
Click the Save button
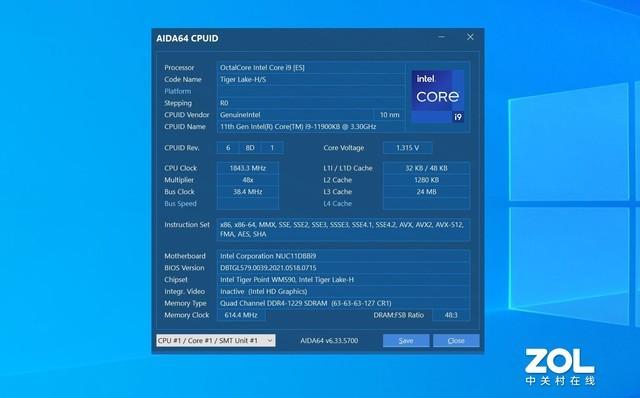[406, 340]
